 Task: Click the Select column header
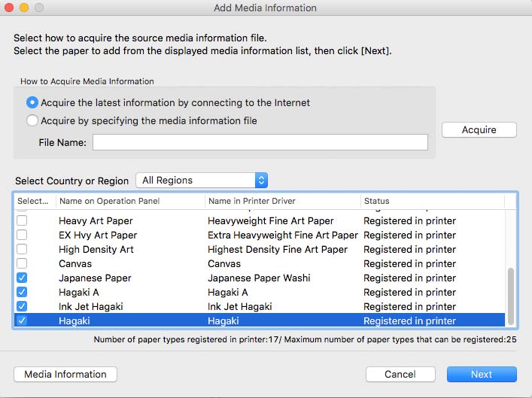coord(33,201)
